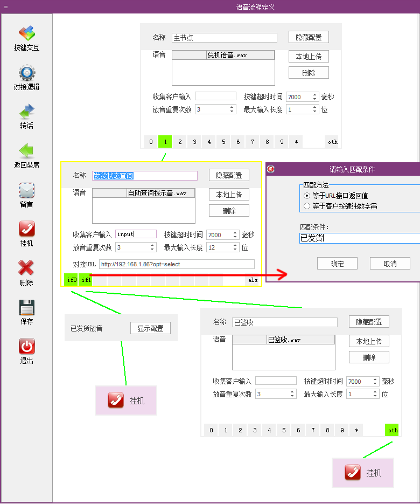Select the if1 branch of 发货状态查询
Image resolution: width=420 pixels, height=504 pixels.
(86, 280)
